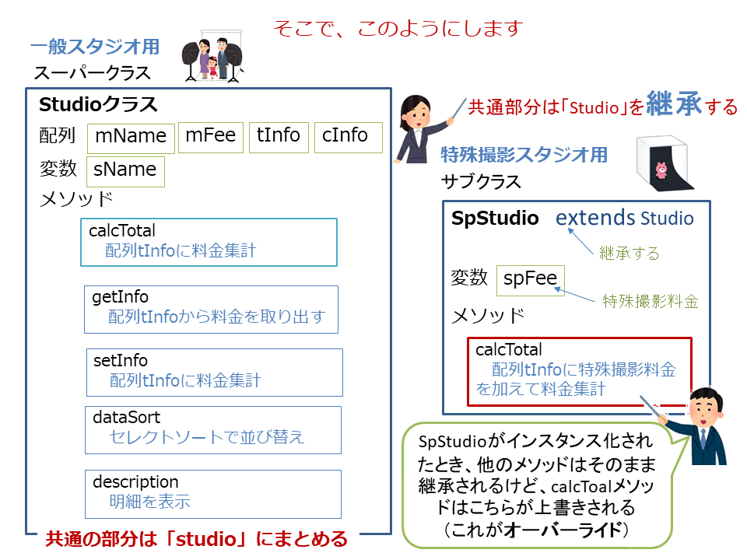
Task: Click the Studio class calcTotal method box
Action: pos(209,242)
